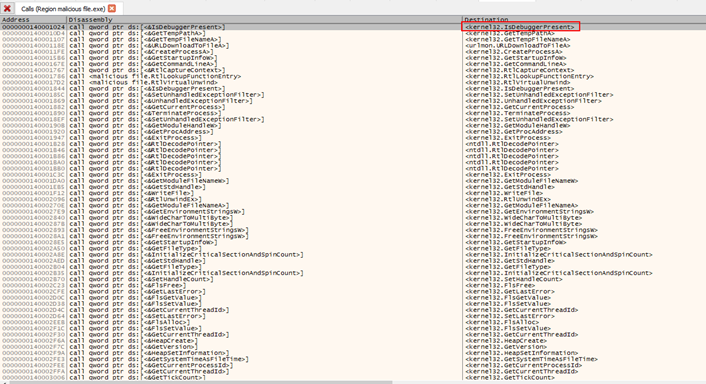Click address 0000000140001B28 for RtlDecodePointer
This screenshot has height=384, width=706.
33,144
